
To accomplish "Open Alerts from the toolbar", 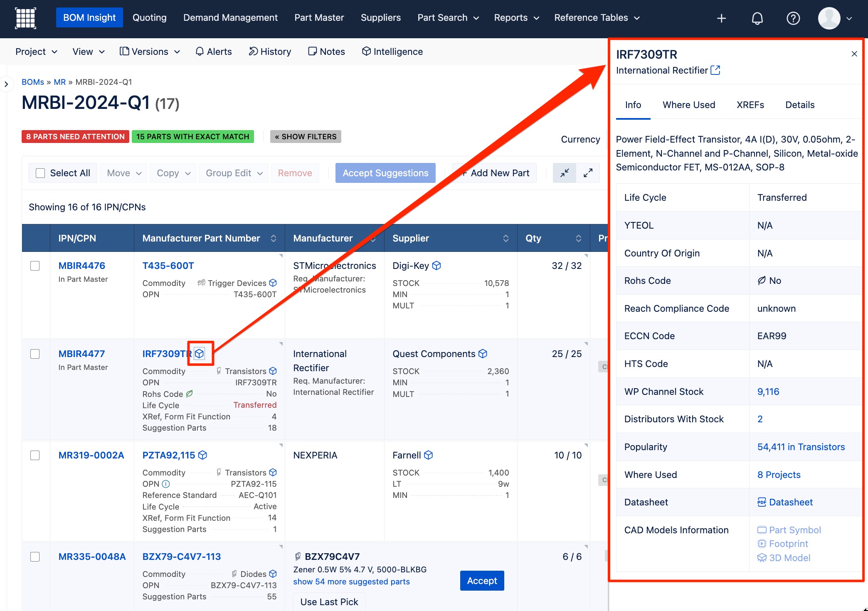I will (x=214, y=52).
